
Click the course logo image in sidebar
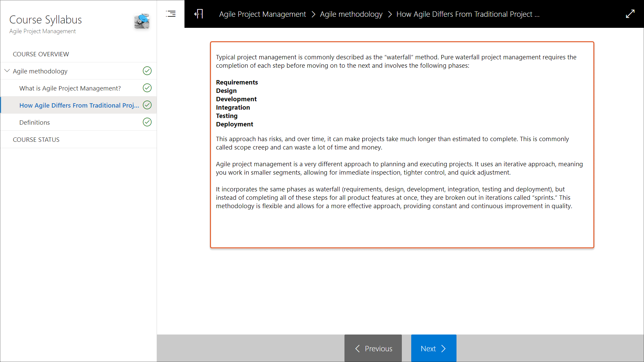[x=142, y=21]
